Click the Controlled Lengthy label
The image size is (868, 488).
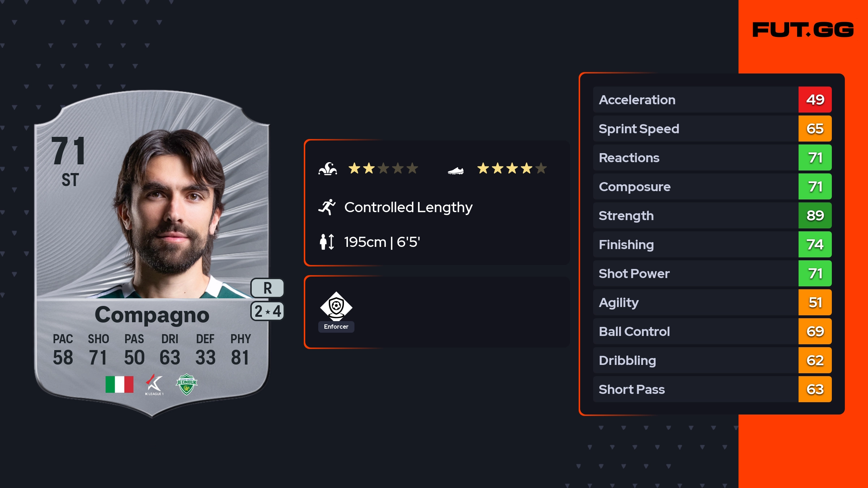[408, 207]
